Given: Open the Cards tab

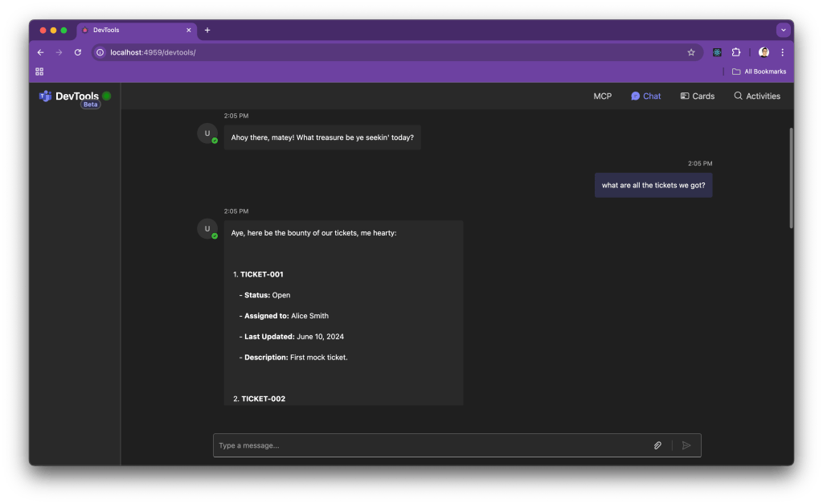Looking at the screenshot, I should point(697,96).
